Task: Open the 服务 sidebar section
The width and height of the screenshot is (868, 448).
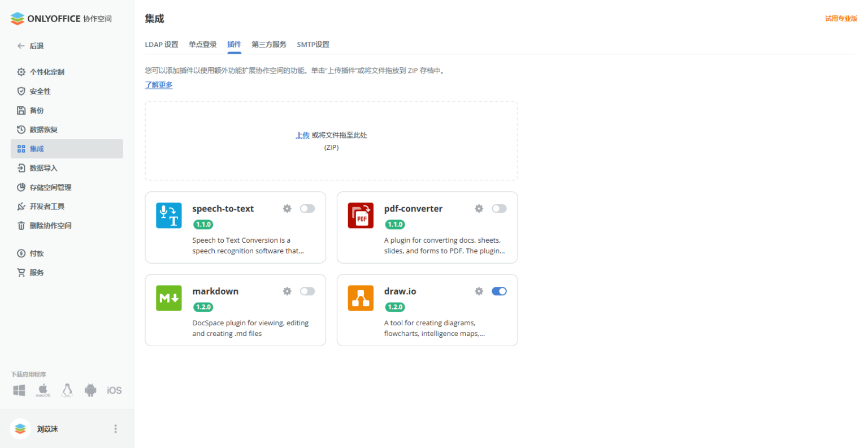Action: tap(67, 273)
